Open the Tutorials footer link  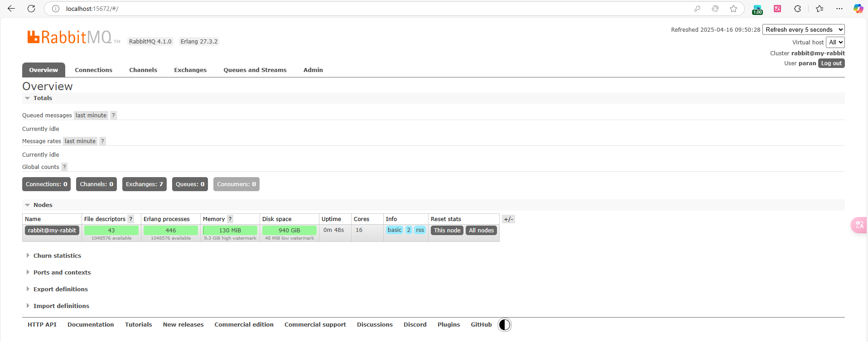[139, 325]
